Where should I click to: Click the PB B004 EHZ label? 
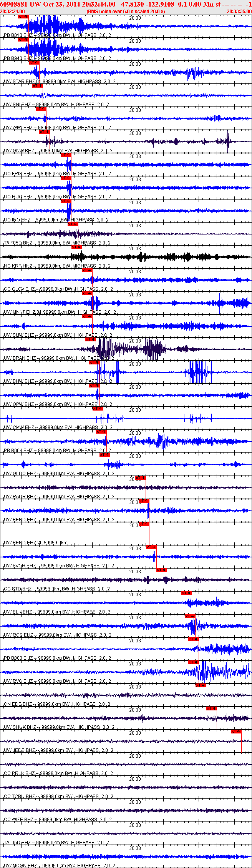(x=57, y=451)
